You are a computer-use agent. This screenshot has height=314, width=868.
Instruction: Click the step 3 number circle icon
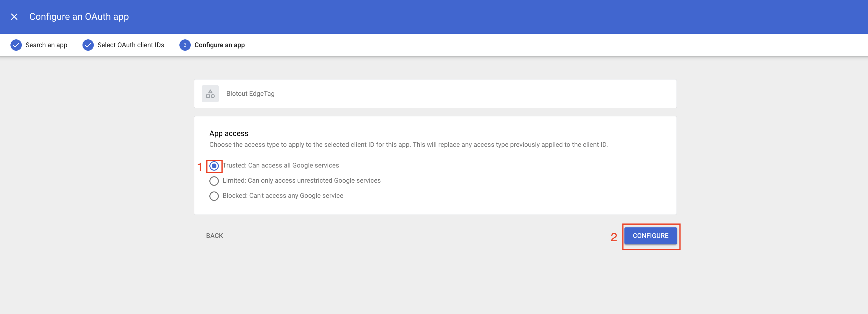coord(185,45)
